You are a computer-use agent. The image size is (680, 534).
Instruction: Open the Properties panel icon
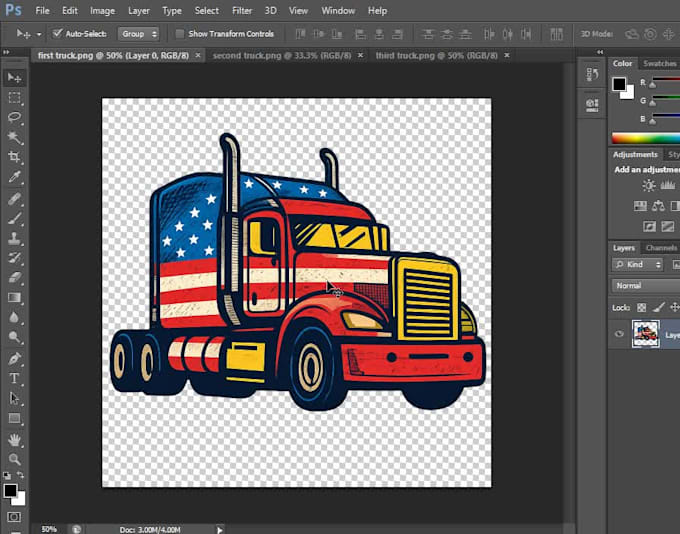592,104
